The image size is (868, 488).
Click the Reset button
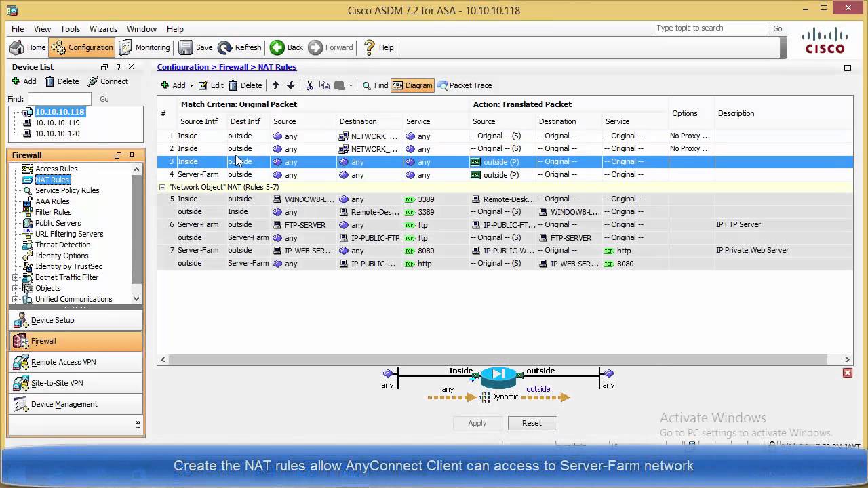click(x=532, y=423)
